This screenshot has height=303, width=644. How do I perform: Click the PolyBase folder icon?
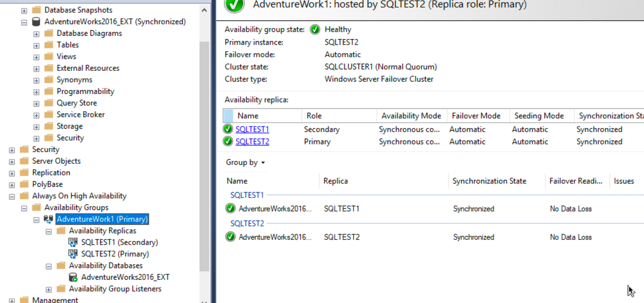click(x=24, y=184)
